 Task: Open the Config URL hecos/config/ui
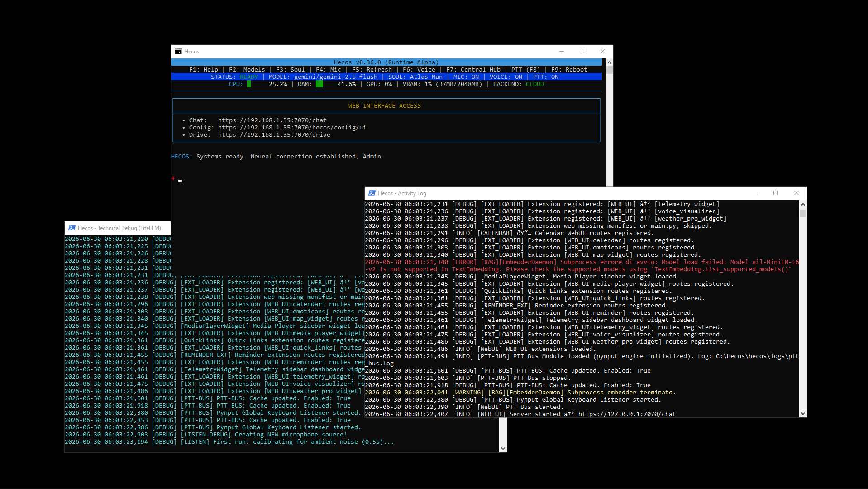[x=292, y=128]
